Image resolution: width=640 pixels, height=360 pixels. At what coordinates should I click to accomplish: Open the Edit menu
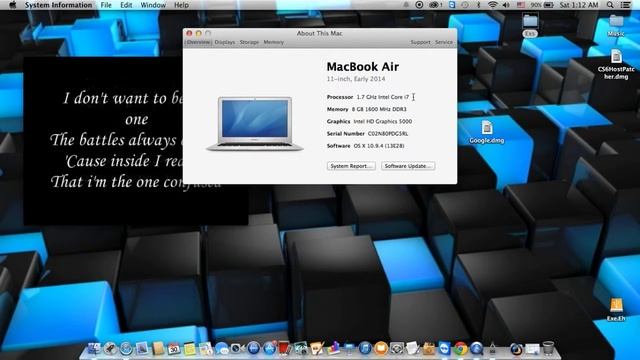click(126, 5)
